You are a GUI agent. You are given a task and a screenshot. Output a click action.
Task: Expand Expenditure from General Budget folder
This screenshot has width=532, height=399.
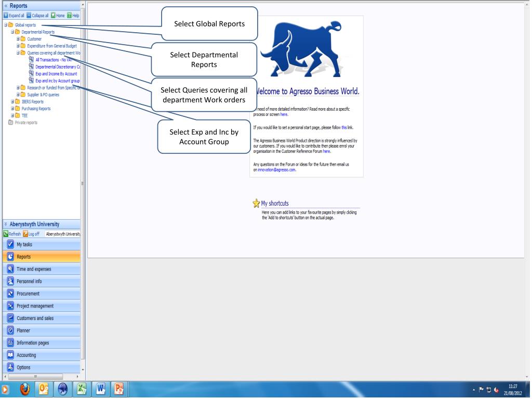pos(18,46)
